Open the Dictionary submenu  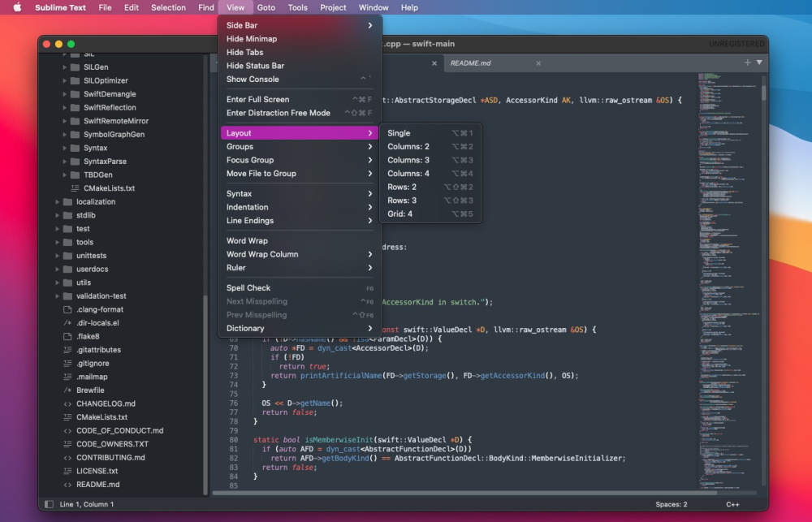300,328
